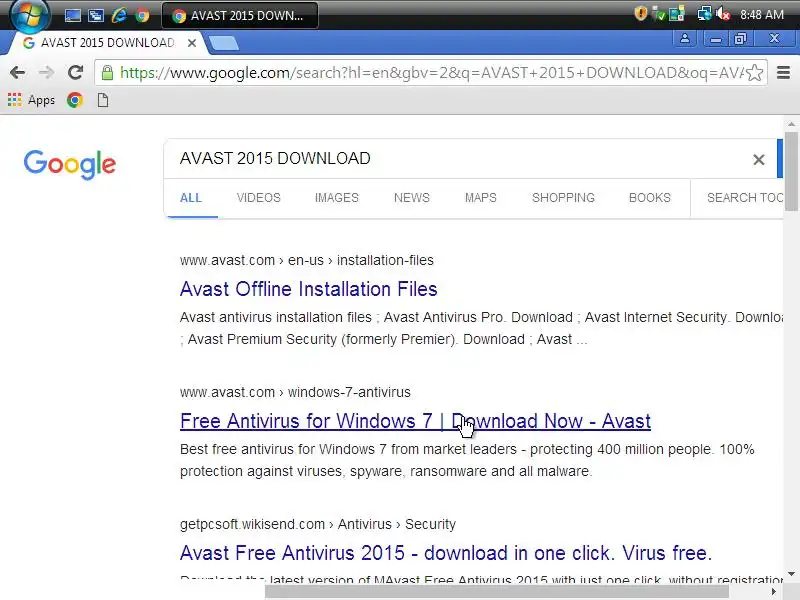800x600 pixels.
Task: Switch to the IMAGES search tab
Action: [x=337, y=198]
